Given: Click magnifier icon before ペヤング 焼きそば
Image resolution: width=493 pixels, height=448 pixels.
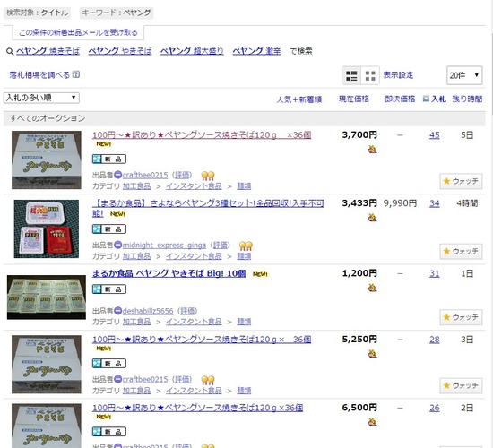Looking at the screenshot, I should [10, 51].
